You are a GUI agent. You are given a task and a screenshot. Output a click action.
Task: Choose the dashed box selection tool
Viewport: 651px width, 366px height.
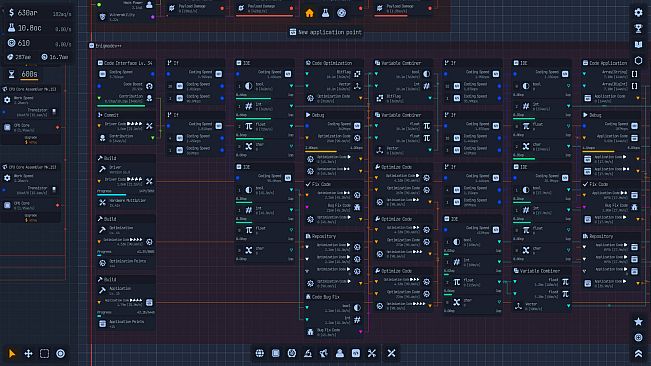click(x=44, y=354)
